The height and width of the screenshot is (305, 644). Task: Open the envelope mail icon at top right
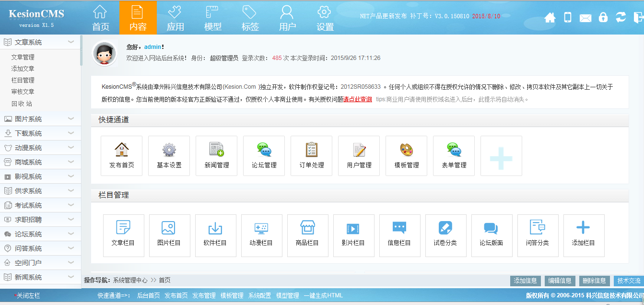click(585, 18)
